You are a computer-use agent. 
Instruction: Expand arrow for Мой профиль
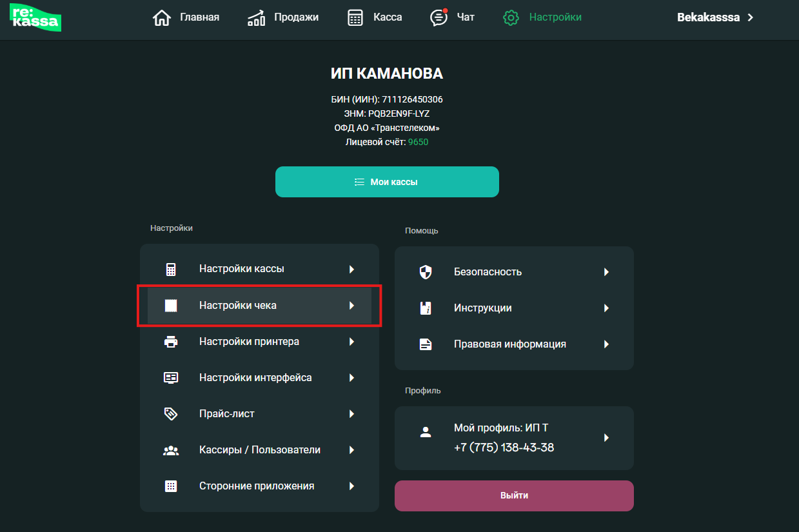[x=606, y=438]
